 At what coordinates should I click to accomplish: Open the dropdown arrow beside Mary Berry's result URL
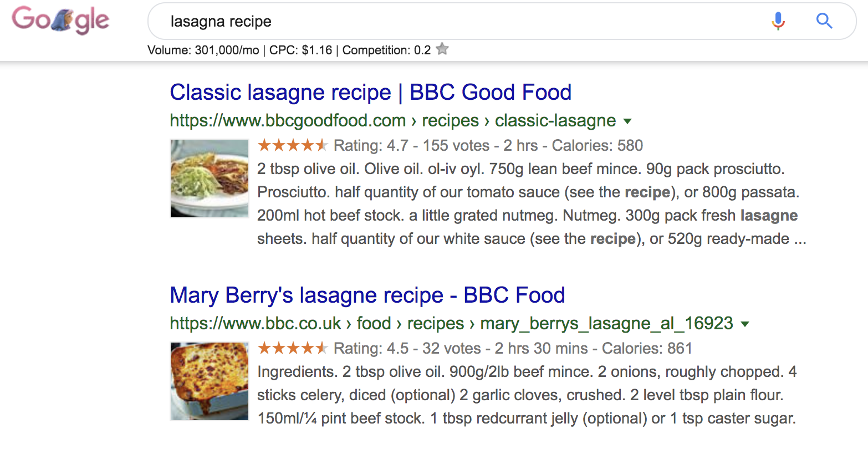click(746, 324)
